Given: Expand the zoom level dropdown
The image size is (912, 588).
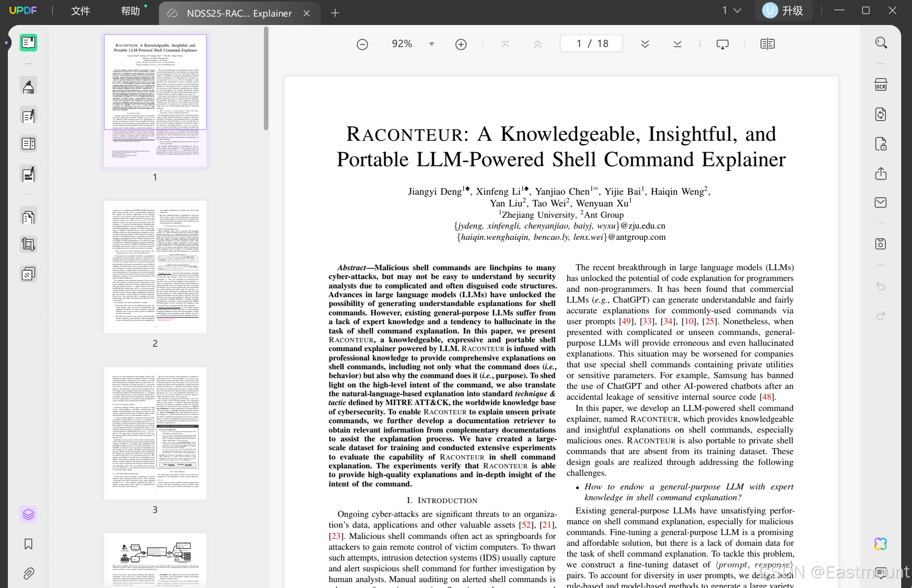Looking at the screenshot, I should [432, 44].
